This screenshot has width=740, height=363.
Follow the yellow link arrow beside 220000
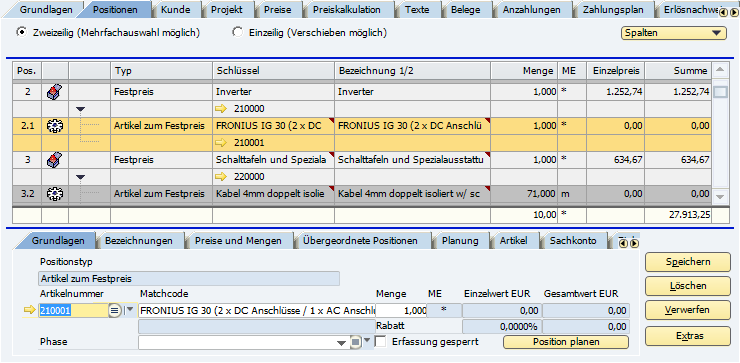pos(221,177)
